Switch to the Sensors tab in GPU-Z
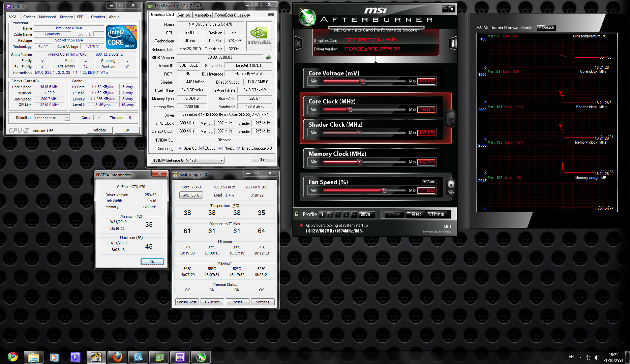Viewport: 630px width, 364px height. coord(184,15)
